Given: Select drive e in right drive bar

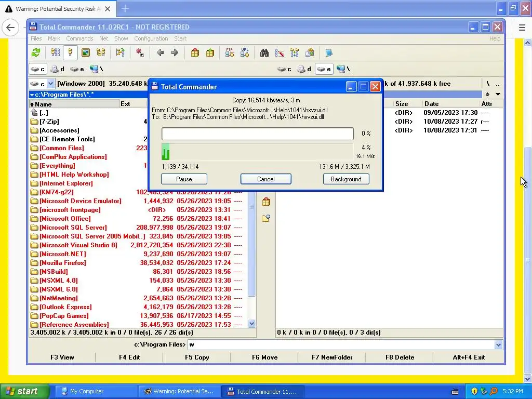Looking at the screenshot, I should click(324, 69).
